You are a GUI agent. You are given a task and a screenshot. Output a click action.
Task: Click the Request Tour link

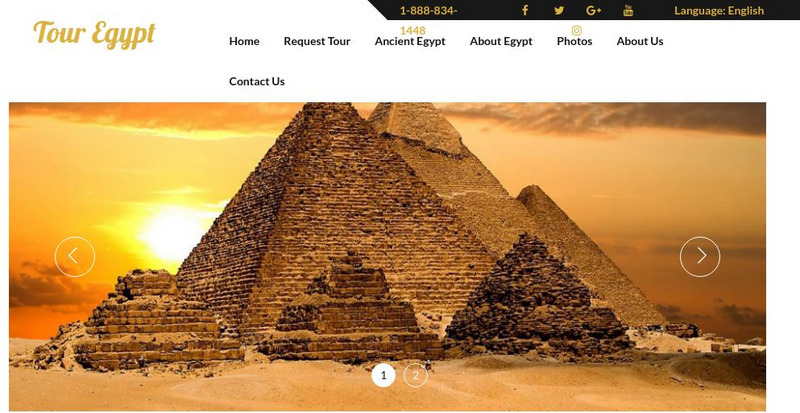[x=317, y=41]
